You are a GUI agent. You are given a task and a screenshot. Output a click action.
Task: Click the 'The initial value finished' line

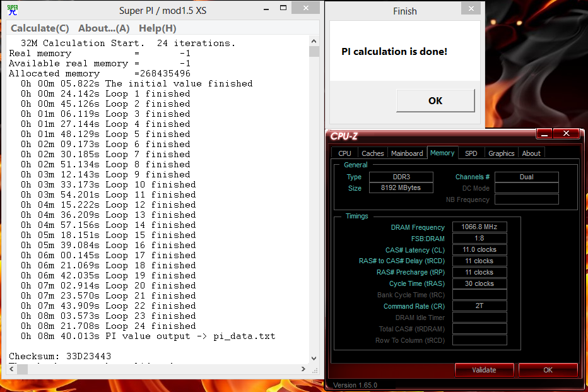point(136,83)
